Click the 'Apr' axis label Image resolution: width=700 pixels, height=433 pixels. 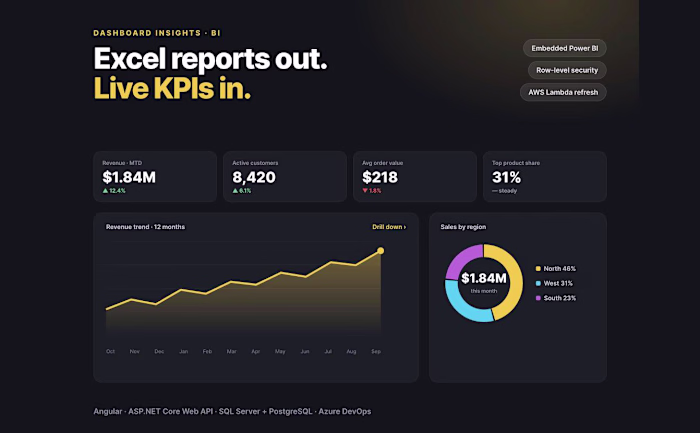pyautogui.click(x=255, y=351)
